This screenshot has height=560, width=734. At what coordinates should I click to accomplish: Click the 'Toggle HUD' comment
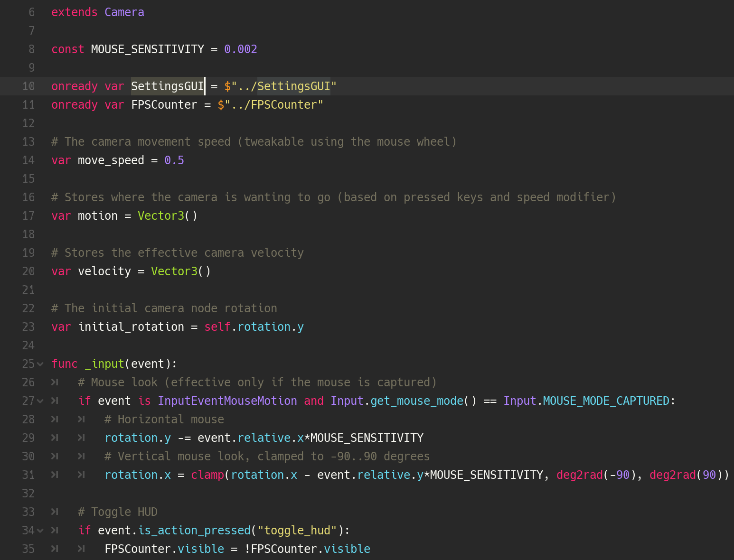118,512
